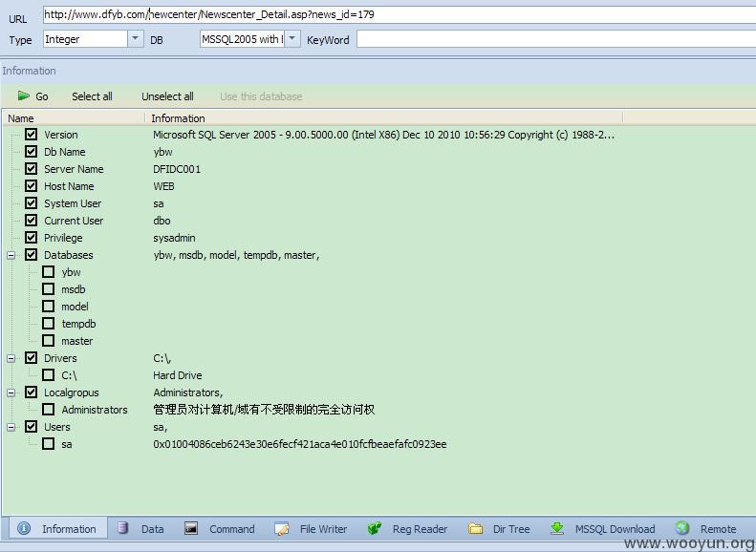Click the Remote globe icon
Screen dimensions: 756x552
(681, 528)
